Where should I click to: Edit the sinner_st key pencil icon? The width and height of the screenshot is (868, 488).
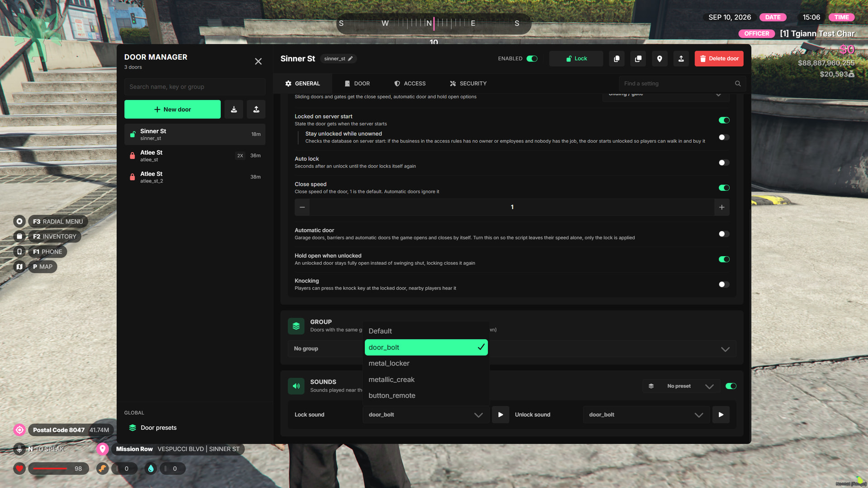pos(350,59)
